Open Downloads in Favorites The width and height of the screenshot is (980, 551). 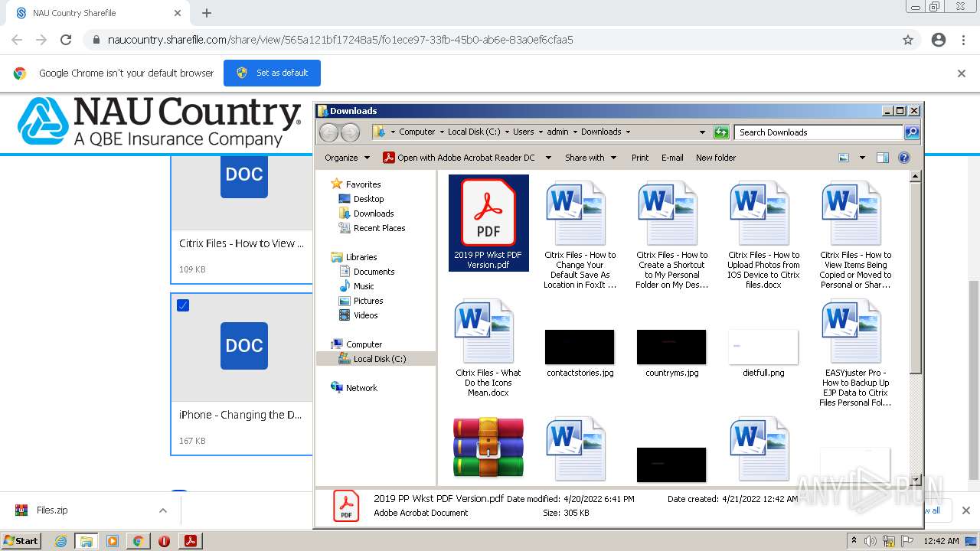(374, 214)
